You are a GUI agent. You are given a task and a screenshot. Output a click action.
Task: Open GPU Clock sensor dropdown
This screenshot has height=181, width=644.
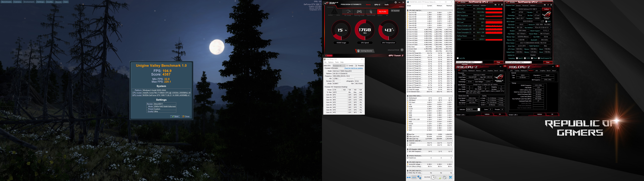[x=474, y=9]
